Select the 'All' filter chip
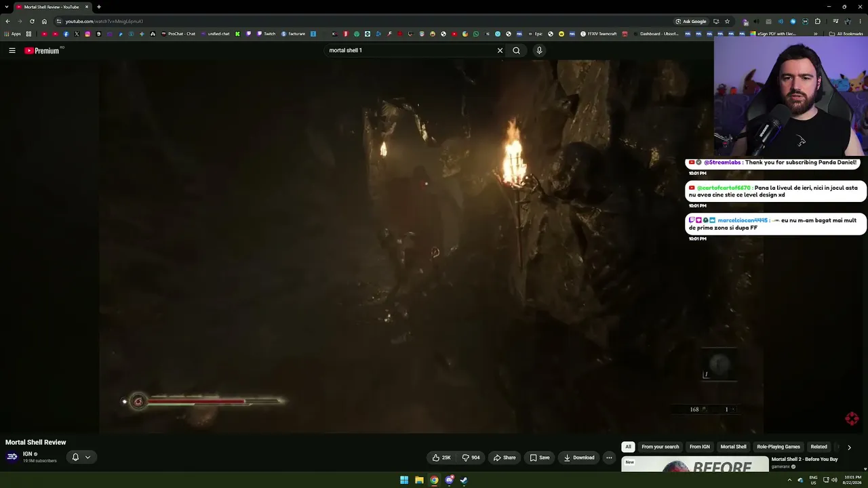 pyautogui.click(x=628, y=447)
